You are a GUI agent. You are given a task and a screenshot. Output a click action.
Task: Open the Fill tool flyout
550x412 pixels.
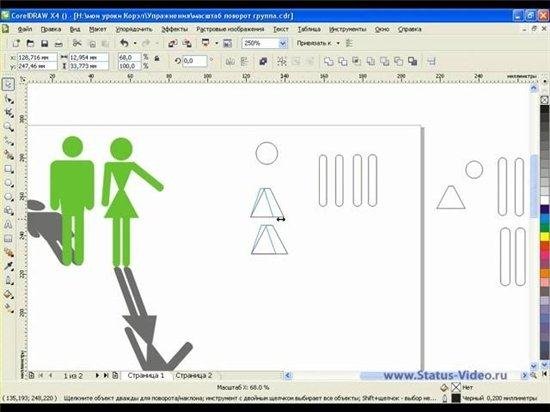tap(8, 295)
